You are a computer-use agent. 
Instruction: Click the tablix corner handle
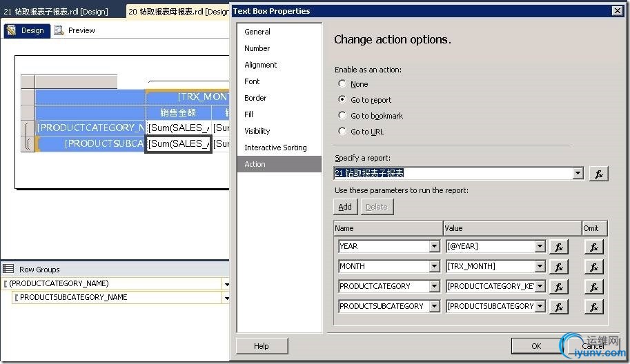[x=28, y=82]
